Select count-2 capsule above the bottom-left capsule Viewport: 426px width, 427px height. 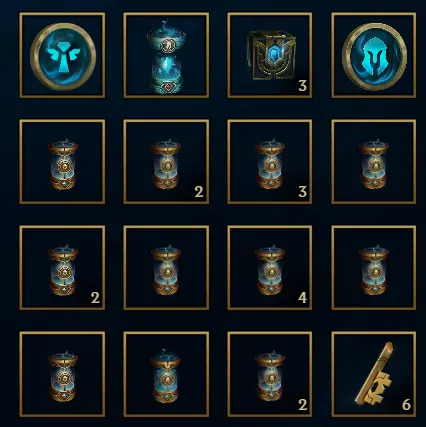pos(63,270)
